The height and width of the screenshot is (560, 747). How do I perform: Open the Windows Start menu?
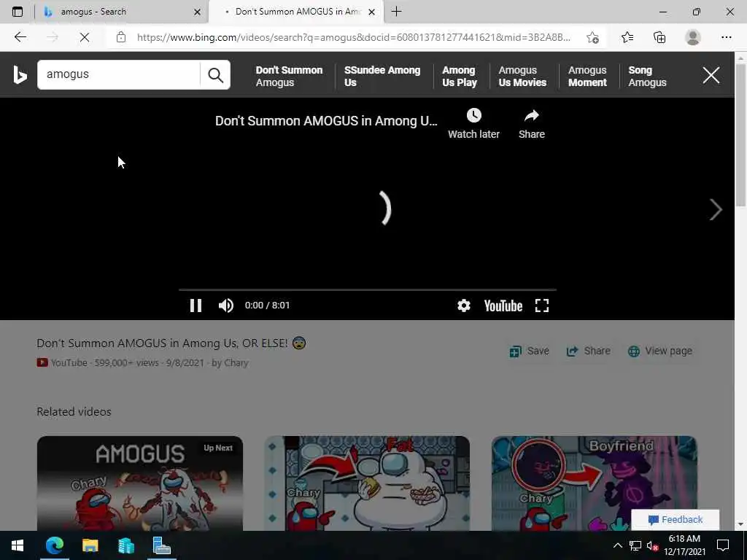(18, 545)
